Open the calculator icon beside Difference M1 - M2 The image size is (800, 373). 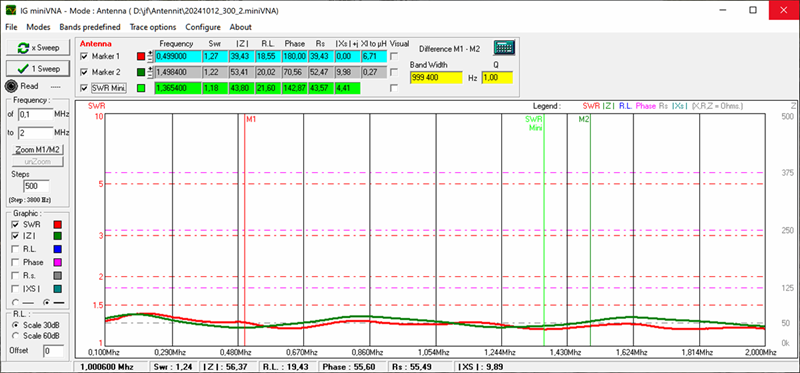click(504, 47)
